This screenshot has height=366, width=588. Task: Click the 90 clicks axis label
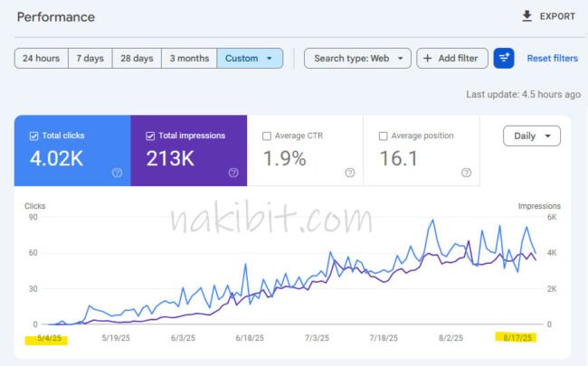tap(33, 217)
